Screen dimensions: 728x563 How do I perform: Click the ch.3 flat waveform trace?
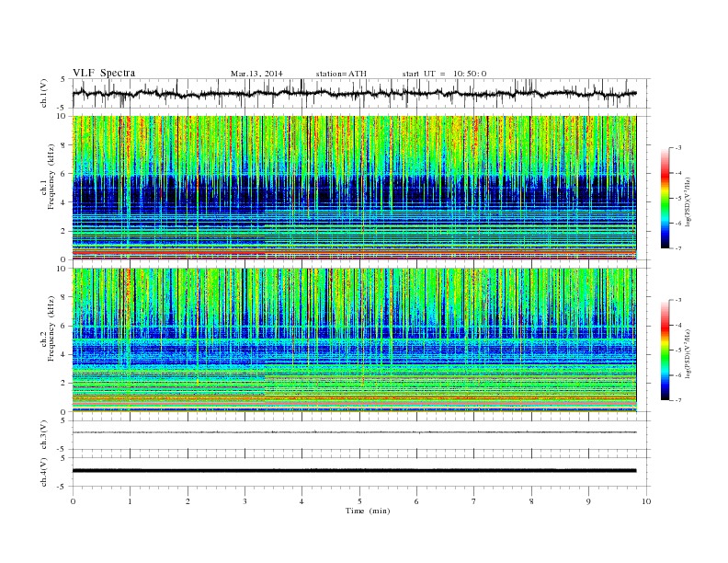(x=354, y=432)
